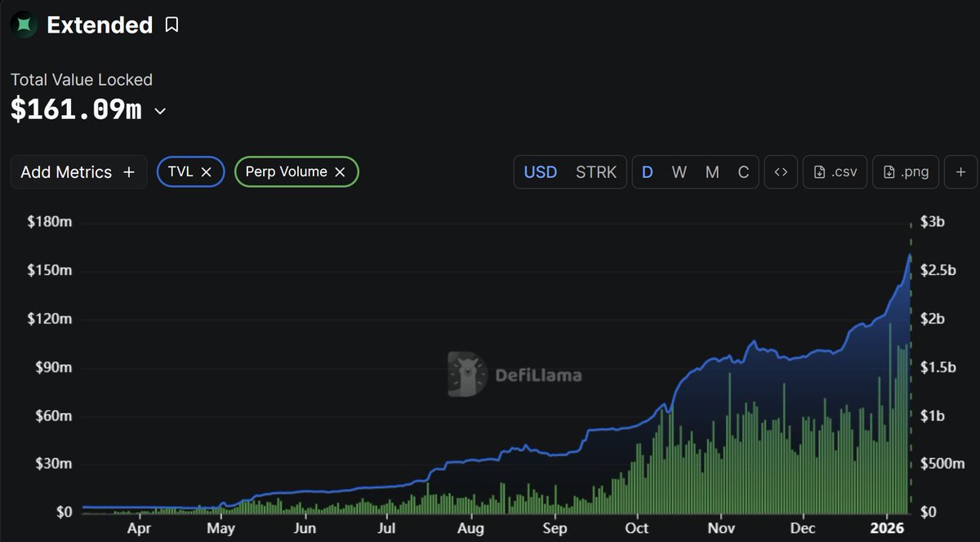The width and height of the screenshot is (980, 542).
Task: Select weekly (W) chart grouping
Action: [x=679, y=172]
